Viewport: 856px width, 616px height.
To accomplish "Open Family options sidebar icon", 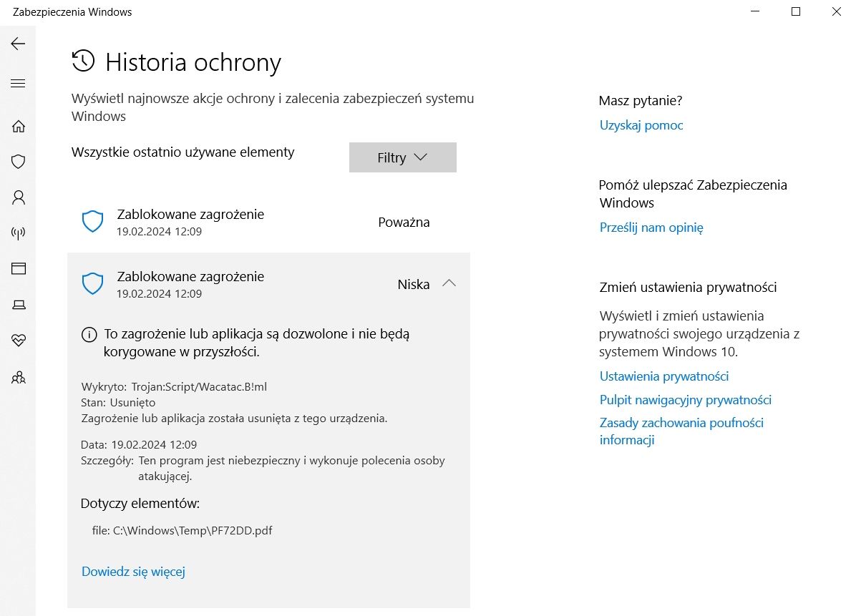I will [19, 377].
